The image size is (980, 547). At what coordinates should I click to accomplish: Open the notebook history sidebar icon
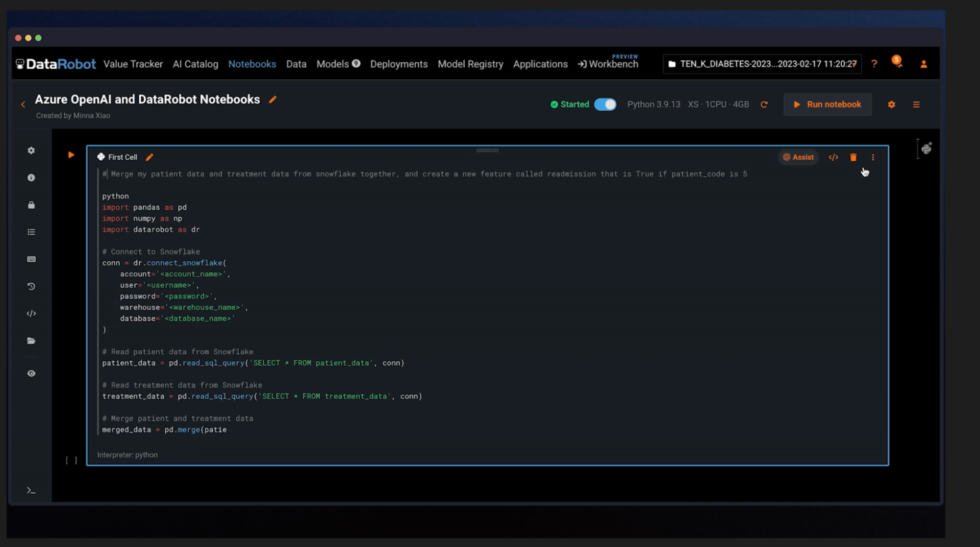31,286
